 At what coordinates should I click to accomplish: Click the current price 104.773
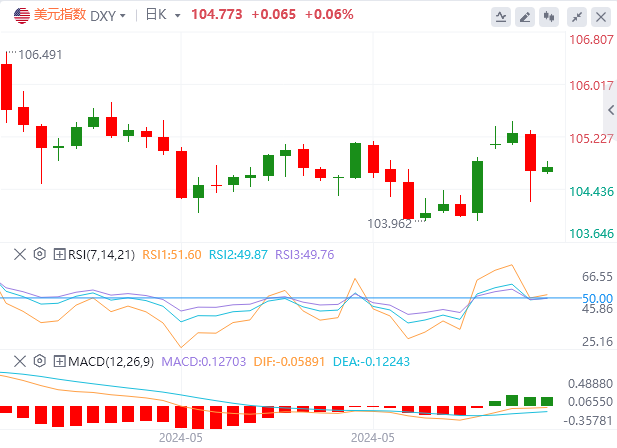click(x=217, y=15)
